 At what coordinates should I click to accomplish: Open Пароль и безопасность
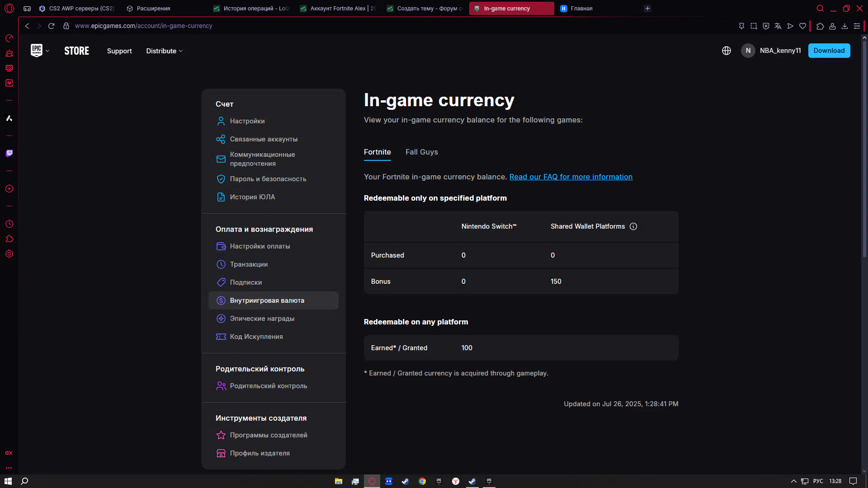point(273,179)
